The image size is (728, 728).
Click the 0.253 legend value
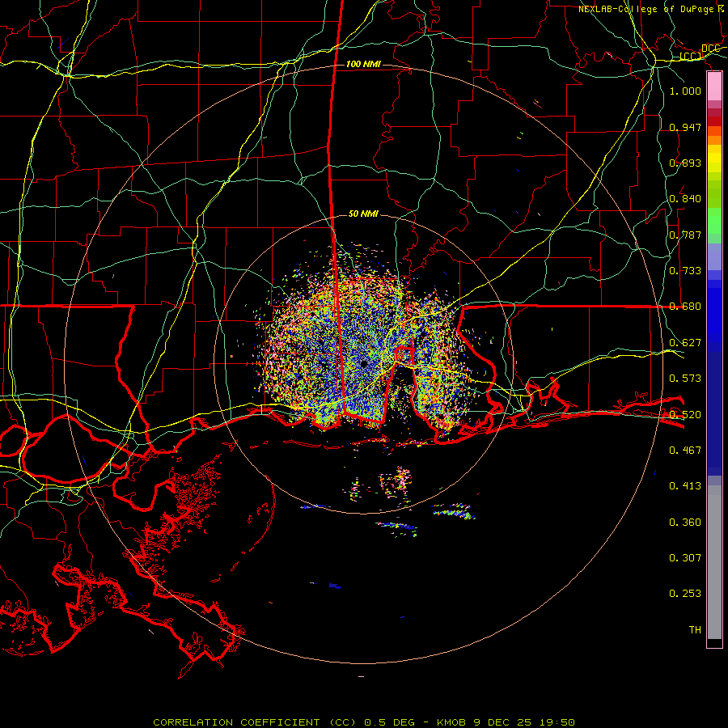point(685,594)
